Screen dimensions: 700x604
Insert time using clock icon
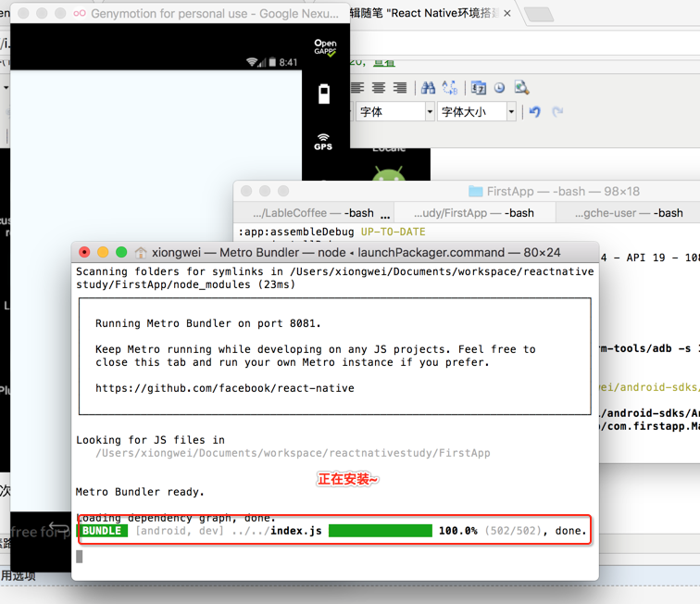[500, 88]
